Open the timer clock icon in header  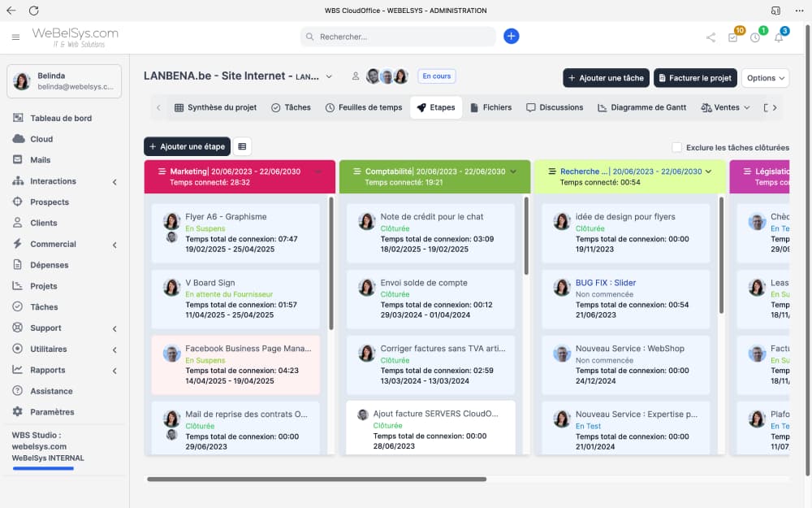755,37
